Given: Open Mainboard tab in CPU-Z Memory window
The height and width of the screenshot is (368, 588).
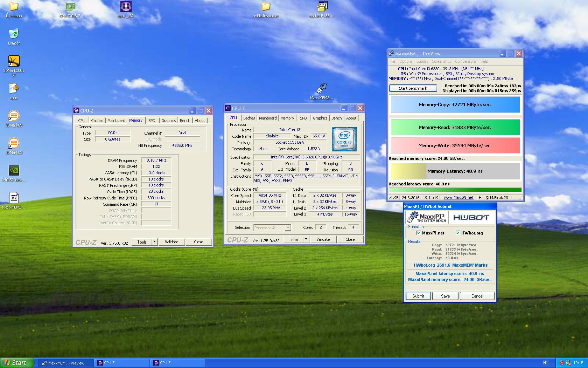Looking at the screenshot, I should tap(116, 120).
